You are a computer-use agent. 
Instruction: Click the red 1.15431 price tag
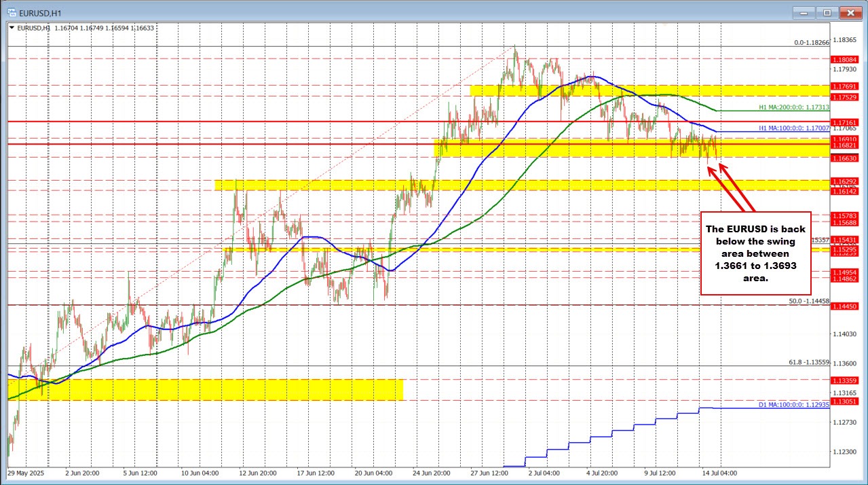tap(845, 240)
